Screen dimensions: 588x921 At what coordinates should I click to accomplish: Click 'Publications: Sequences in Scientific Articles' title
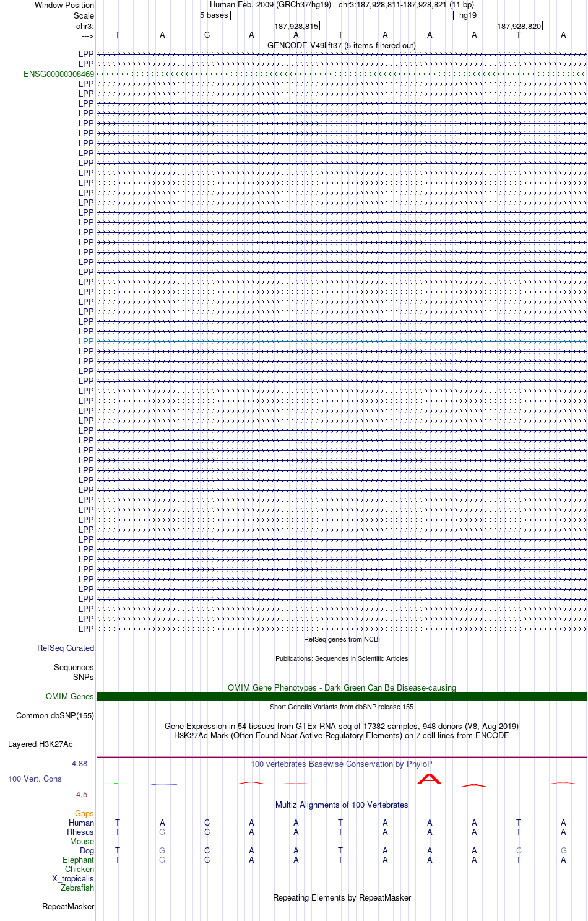point(342,658)
